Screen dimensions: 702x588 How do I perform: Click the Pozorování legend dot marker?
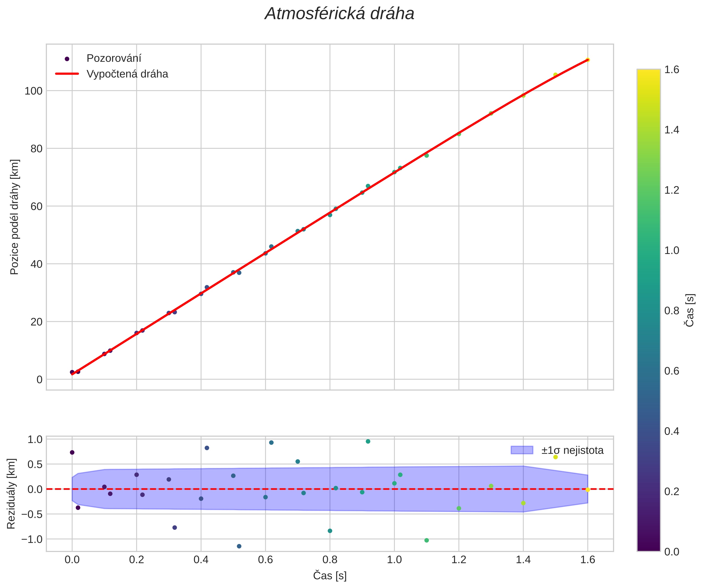[67, 59]
